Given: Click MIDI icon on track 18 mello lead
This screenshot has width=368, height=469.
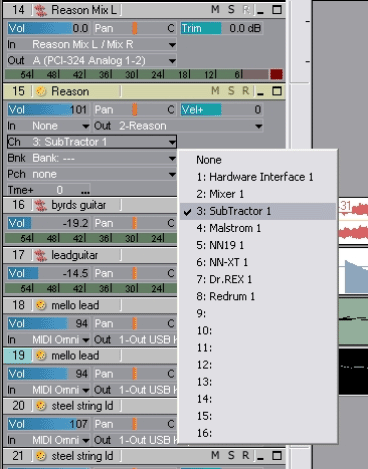Looking at the screenshot, I should (41, 305).
